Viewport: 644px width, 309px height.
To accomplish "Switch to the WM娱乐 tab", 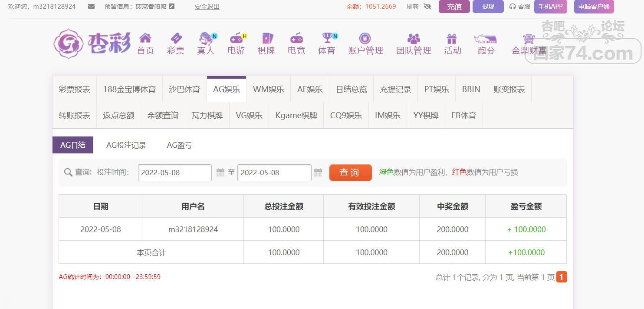I will point(269,89).
